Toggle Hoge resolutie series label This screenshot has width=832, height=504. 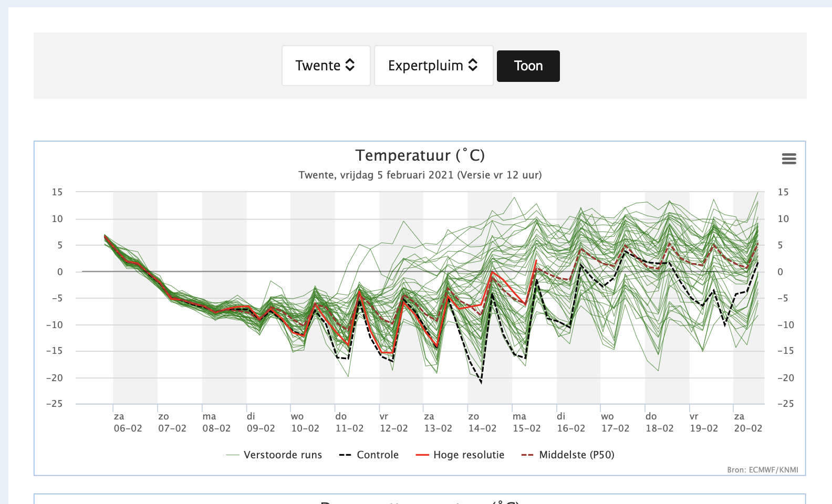(469, 455)
